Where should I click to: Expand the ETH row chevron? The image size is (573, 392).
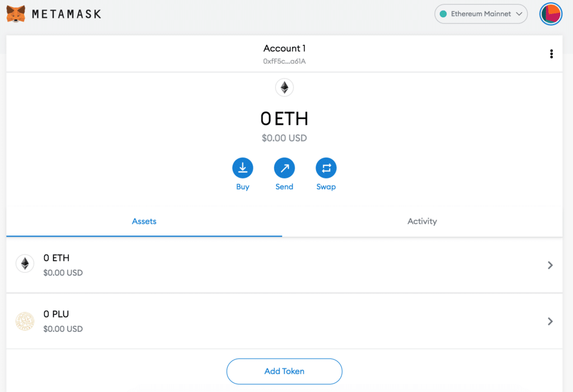coord(550,265)
